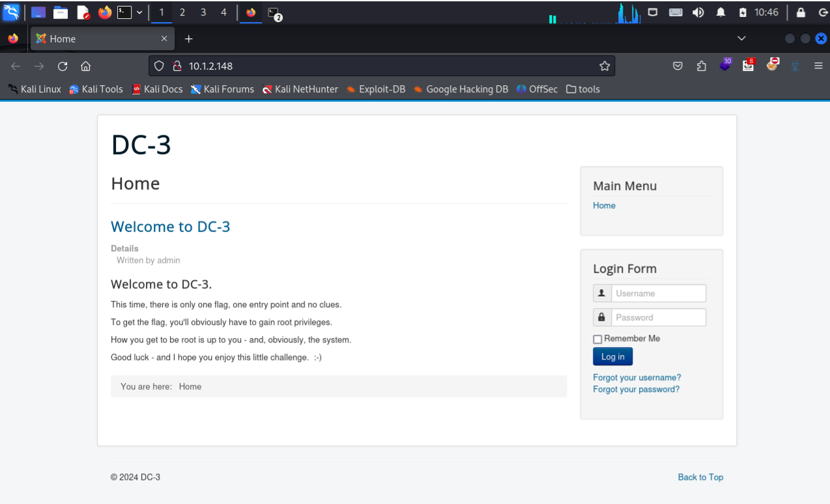Expand the tools bookmarks folder

click(583, 89)
